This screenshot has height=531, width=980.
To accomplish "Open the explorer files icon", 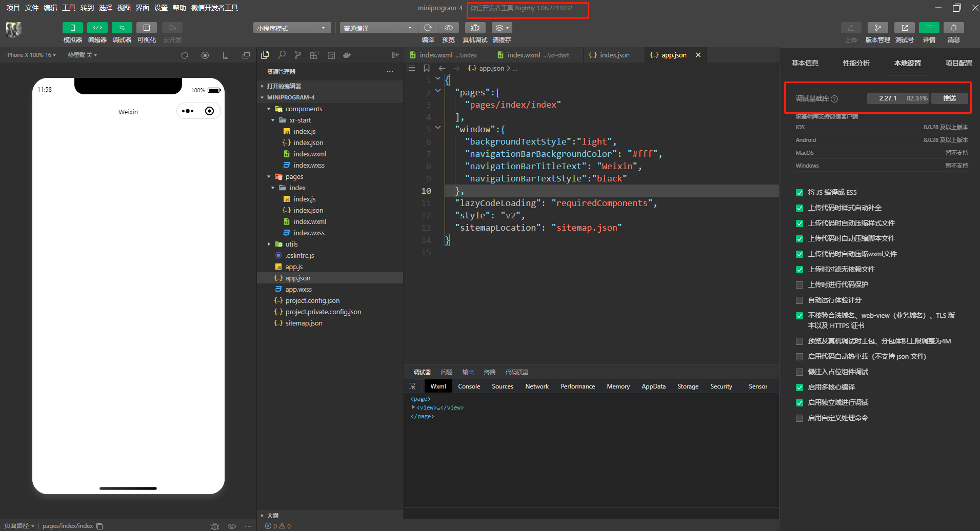I will pyautogui.click(x=265, y=55).
